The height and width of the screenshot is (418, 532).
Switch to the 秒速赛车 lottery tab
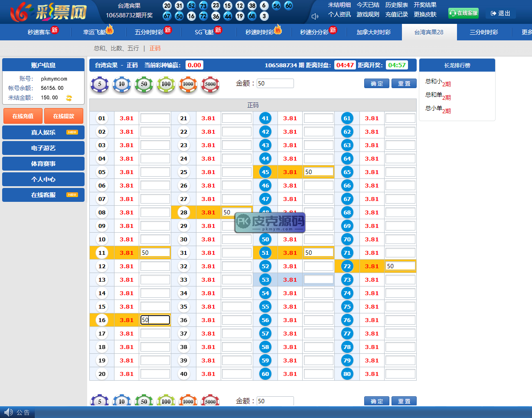[x=39, y=32]
